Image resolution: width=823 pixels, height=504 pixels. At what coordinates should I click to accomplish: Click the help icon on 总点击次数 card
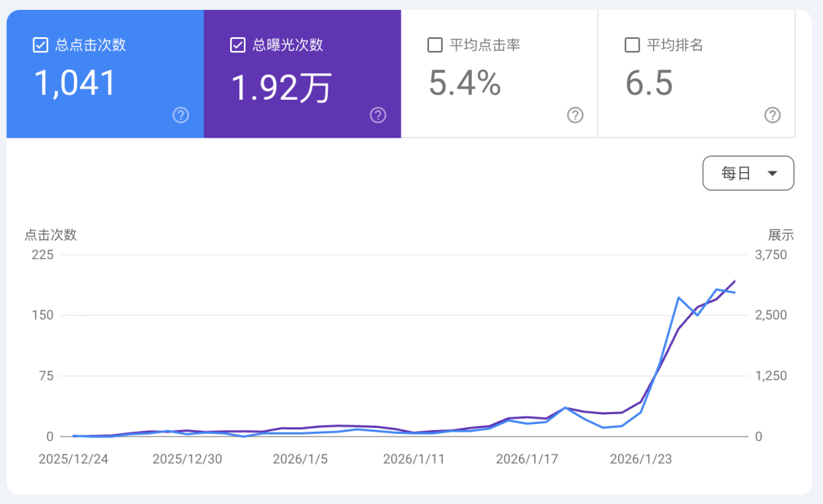pos(181,115)
